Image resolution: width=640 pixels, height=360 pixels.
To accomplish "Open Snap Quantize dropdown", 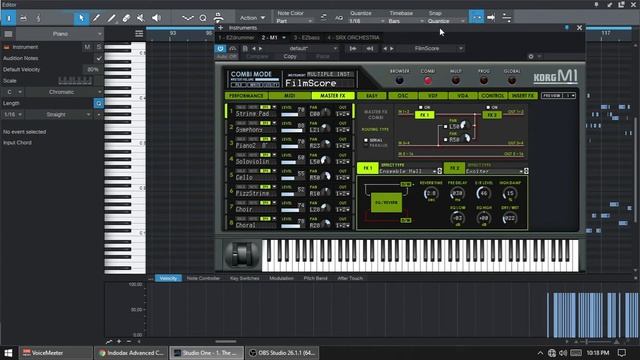I will point(446,21).
